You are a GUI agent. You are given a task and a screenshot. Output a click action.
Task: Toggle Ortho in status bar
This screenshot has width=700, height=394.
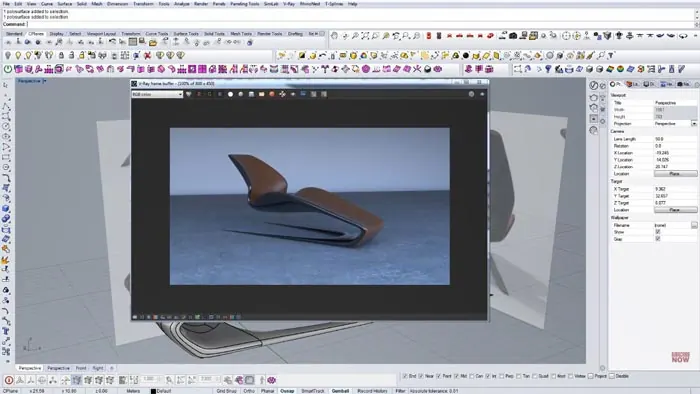(x=249, y=391)
